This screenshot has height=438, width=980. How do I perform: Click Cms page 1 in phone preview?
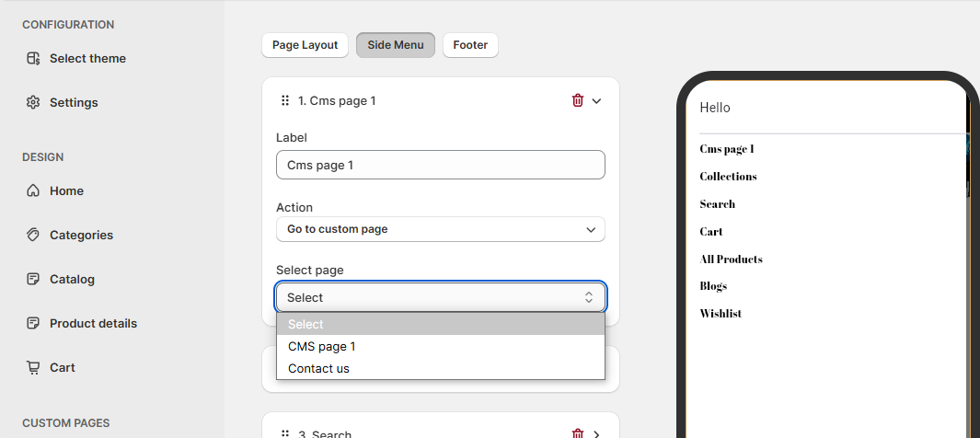727,149
